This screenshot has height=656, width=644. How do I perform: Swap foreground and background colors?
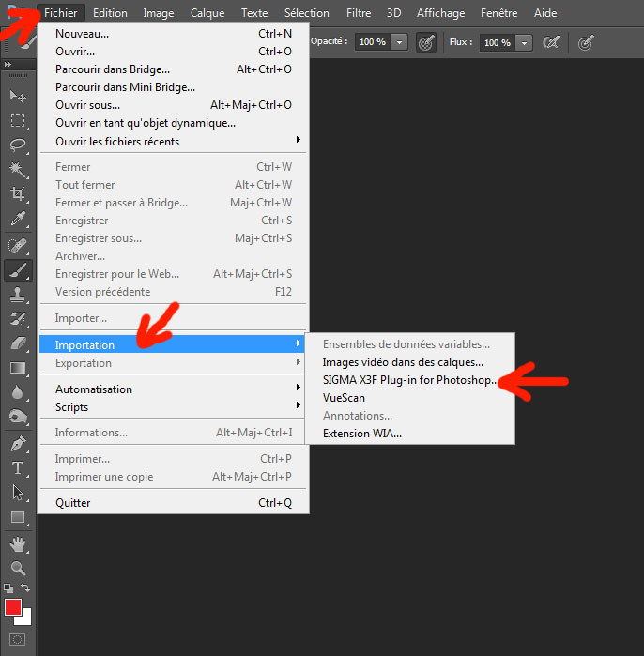pyautogui.click(x=25, y=587)
